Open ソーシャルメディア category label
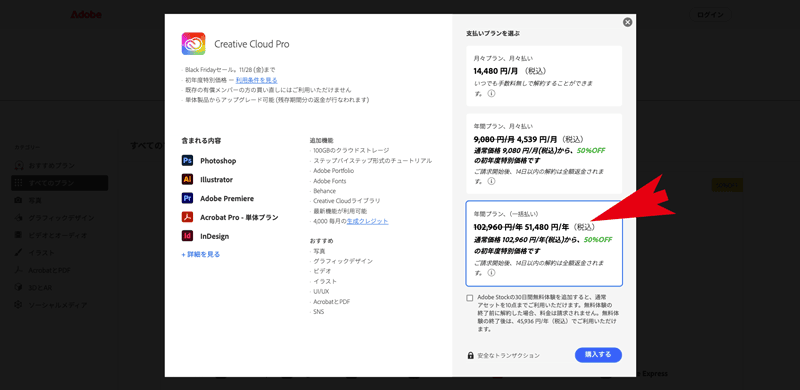The height and width of the screenshot is (390, 800). [58, 305]
